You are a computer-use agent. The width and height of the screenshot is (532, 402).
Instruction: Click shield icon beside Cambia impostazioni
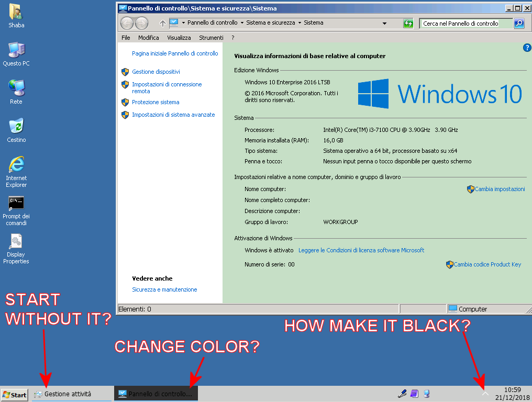471,189
